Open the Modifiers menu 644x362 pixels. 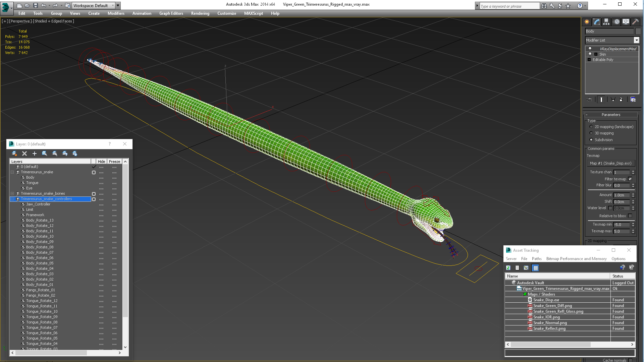click(116, 13)
